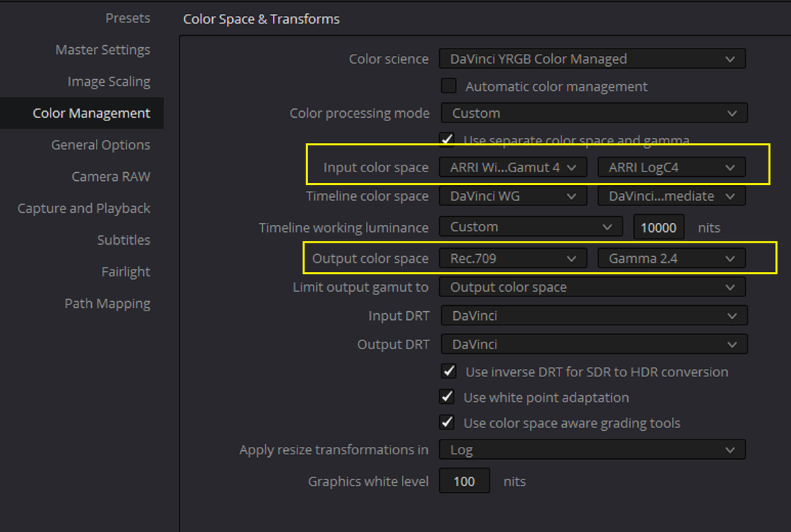Click the Graphics white level field
This screenshot has width=791, height=532.
(x=464, y=481)
